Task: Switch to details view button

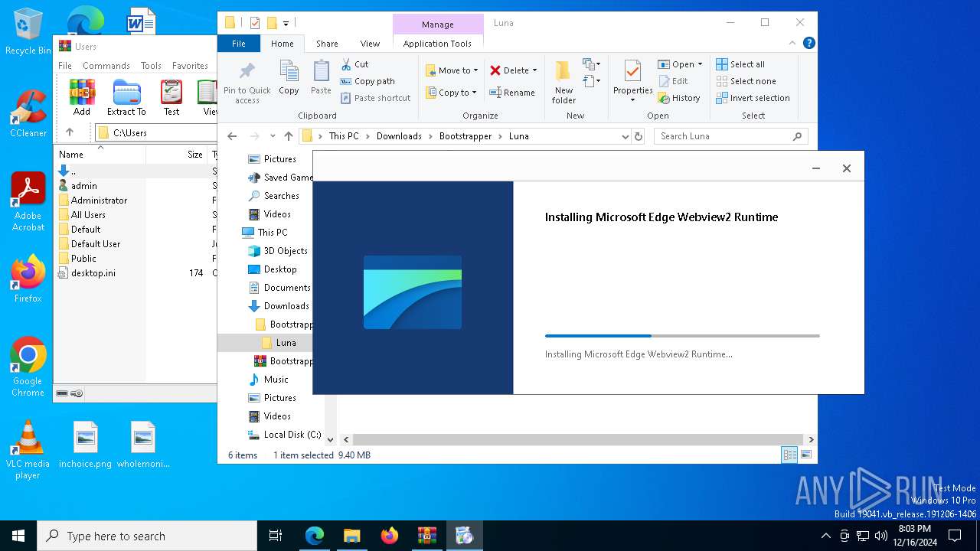Action: (x=789, y=455)
